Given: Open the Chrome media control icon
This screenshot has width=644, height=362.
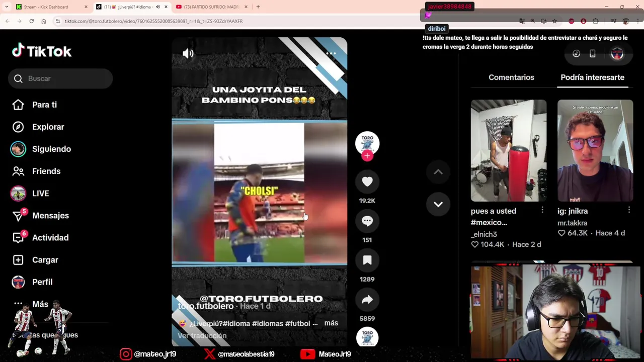Looking at the screenshot, I should 614,21.
